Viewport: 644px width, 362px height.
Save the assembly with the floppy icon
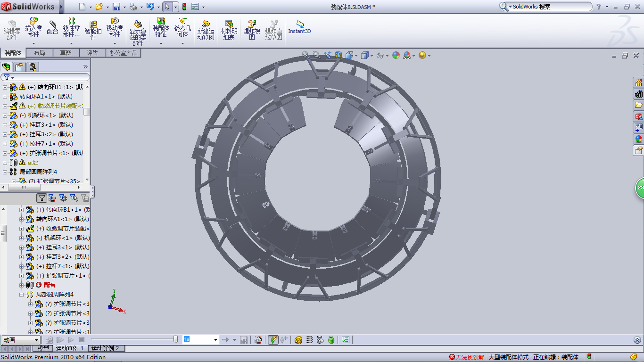click(116, 7)
